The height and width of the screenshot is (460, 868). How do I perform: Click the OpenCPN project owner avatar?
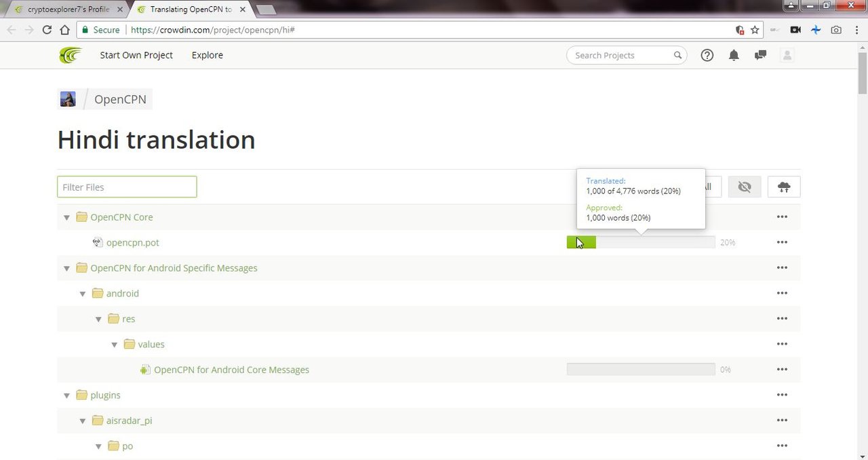(x=68, y=99)
